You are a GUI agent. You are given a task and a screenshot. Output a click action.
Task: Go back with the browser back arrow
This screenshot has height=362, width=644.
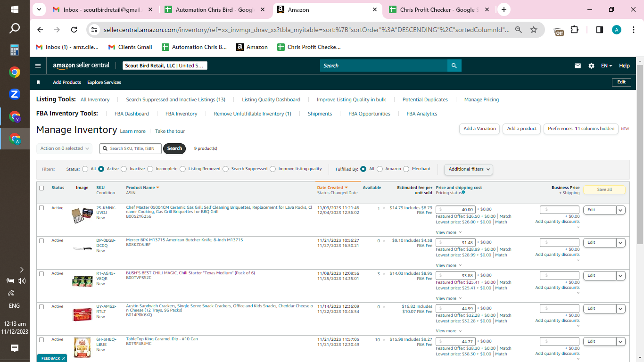point(40,30)
